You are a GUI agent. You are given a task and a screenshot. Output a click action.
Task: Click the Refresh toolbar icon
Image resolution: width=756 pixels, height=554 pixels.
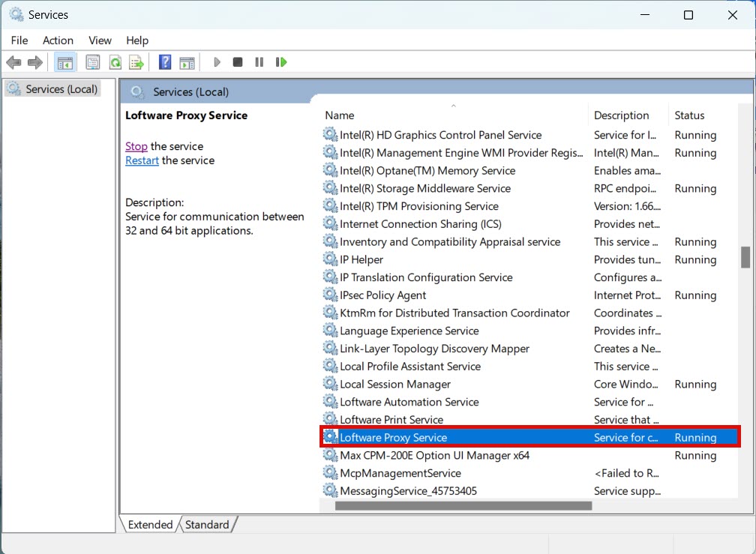coord(115,62)
